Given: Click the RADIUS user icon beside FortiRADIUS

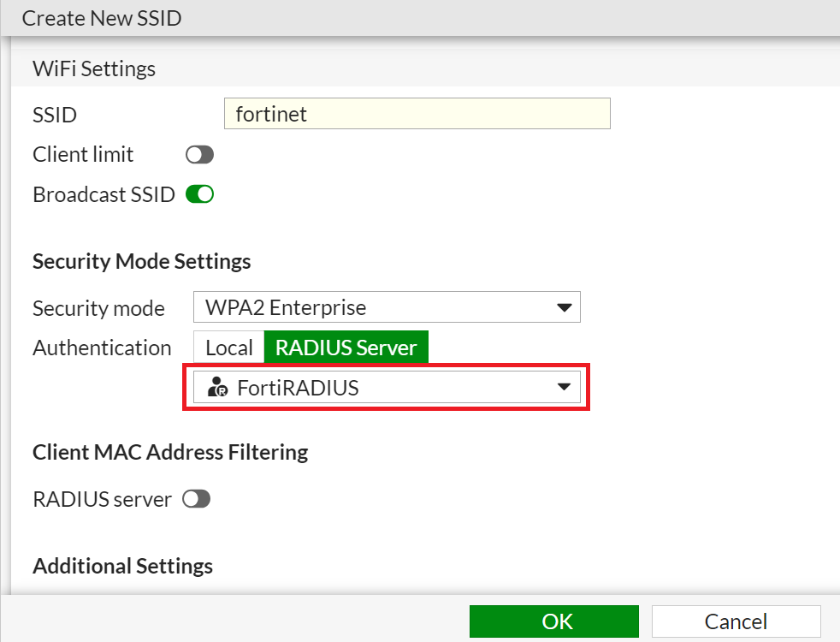Looking at the screenshot, I should [218, 388].
